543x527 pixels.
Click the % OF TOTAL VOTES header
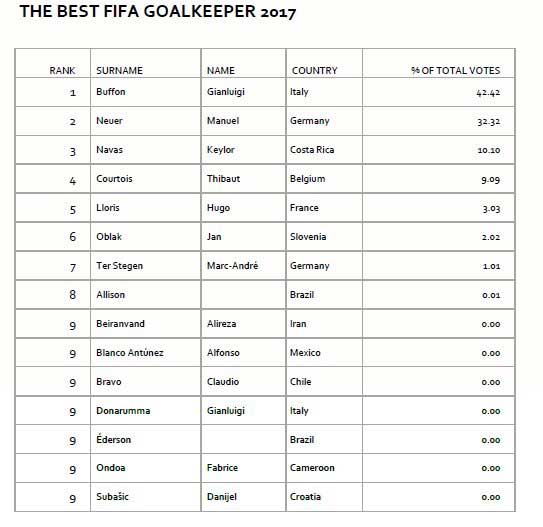pyautogui.click(x=456, y=71)
